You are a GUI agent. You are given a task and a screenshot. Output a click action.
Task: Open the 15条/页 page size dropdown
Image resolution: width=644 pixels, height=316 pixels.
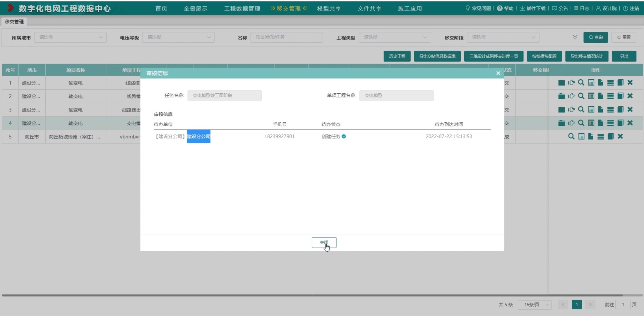pyautogui.click(x=535, y=305)
